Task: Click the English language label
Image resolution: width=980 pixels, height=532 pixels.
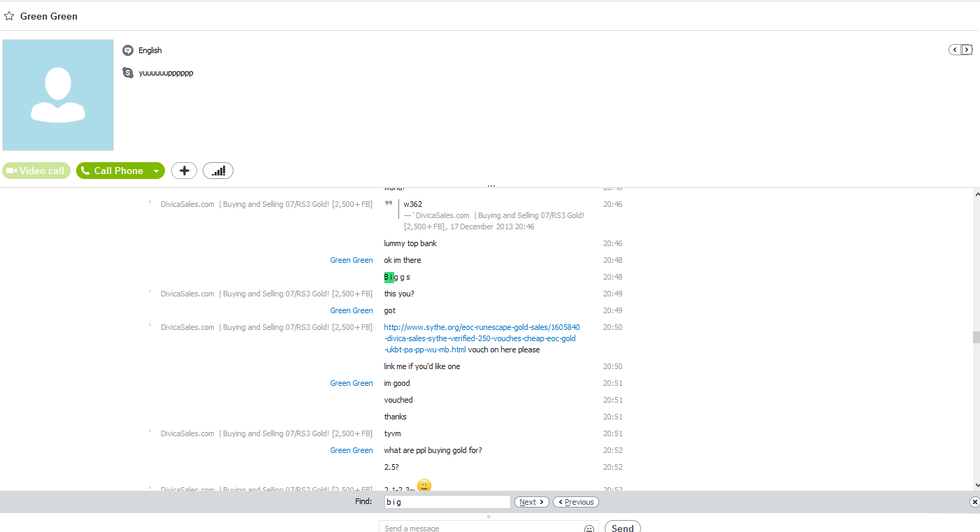Action: coord(150,50)
